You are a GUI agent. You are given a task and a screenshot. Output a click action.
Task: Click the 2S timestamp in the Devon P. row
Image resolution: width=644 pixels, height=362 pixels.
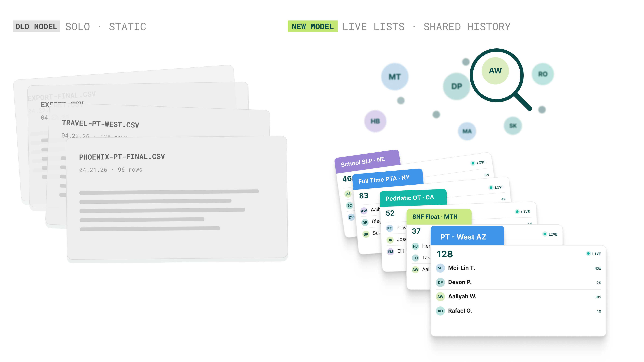coord(599,283)
